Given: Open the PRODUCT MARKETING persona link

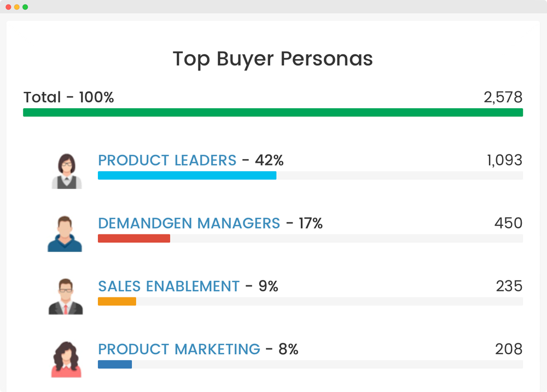Looking at the screenshot, I should [x=179, y=349].
